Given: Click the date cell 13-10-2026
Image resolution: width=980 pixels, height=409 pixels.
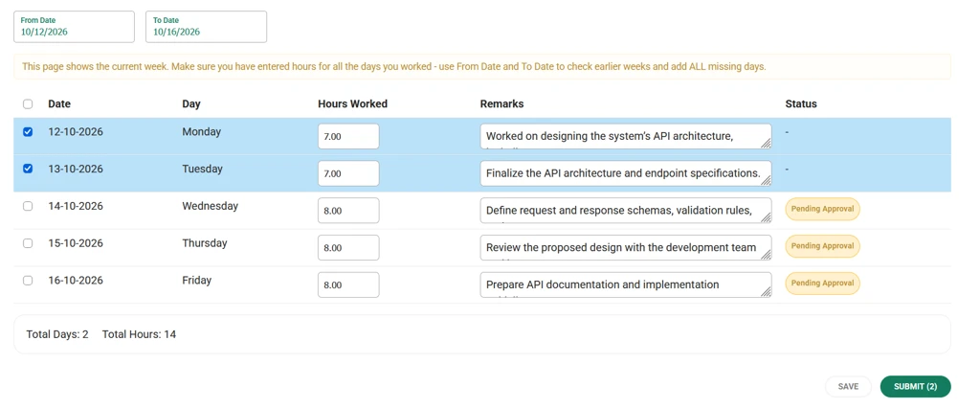Looking at the screenshot, I should tap(76, 169).
